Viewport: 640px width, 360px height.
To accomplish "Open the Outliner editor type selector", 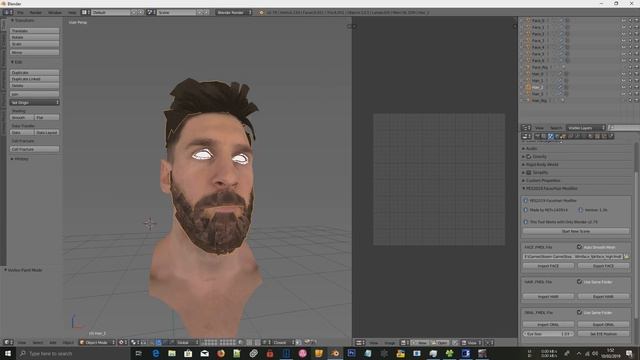I will pyautogui.click(x=527, y=128).
